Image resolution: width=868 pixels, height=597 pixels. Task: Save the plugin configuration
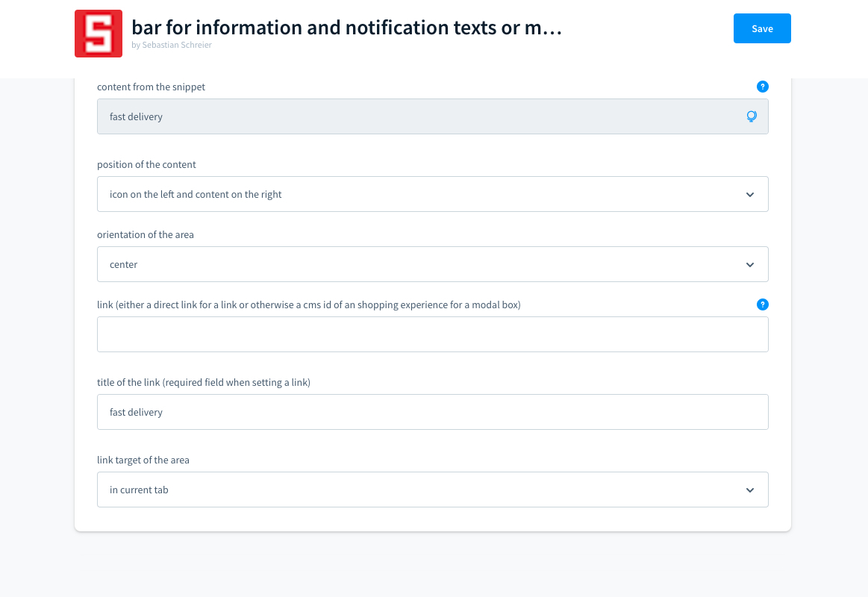[762, 28]
